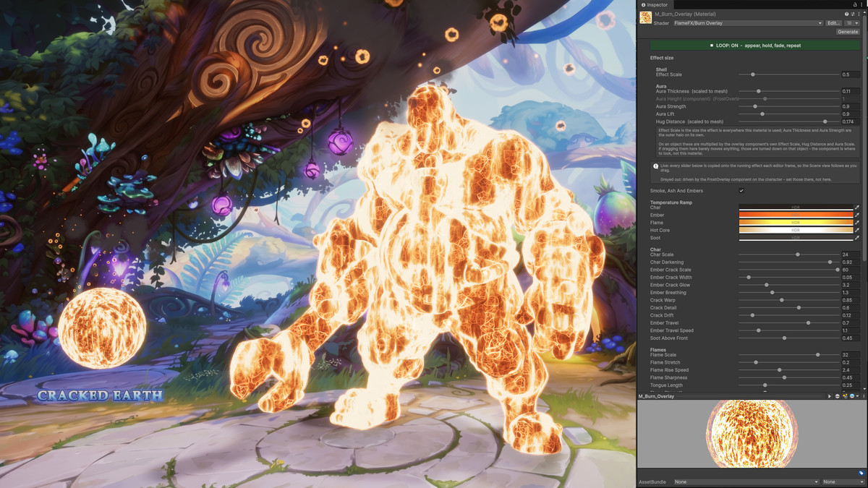Click the Ember Crack Width slider
Viewport: 868px width, 488px height.
(788, 277)
